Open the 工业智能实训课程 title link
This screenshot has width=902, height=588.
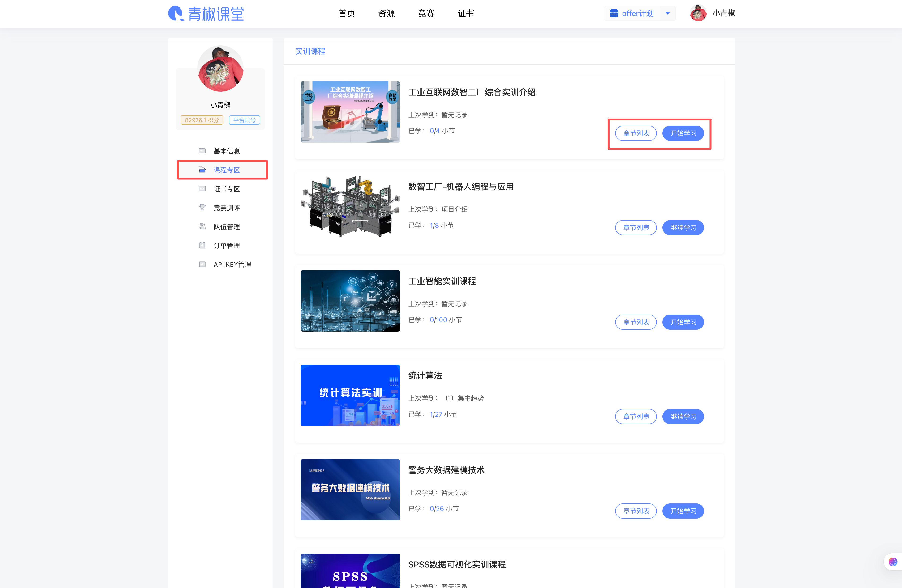tap(442, 281)
